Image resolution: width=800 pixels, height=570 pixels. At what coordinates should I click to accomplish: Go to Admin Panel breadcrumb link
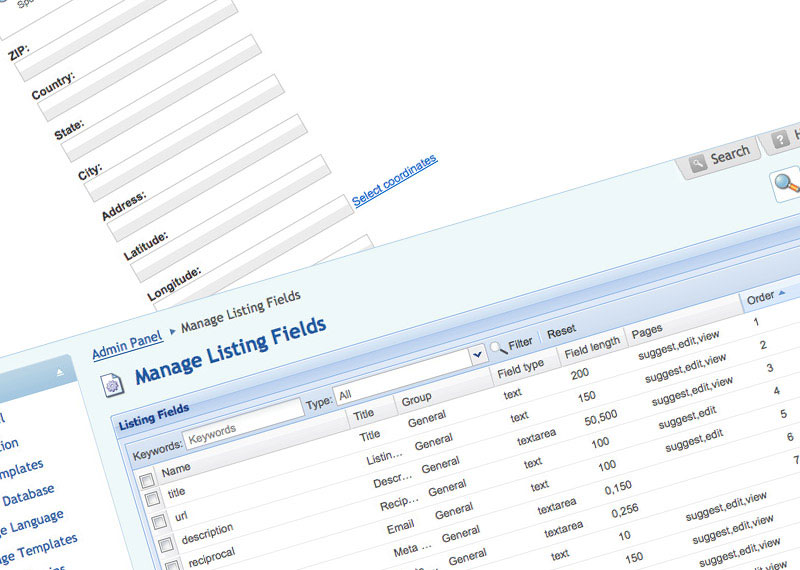point(128,345)
